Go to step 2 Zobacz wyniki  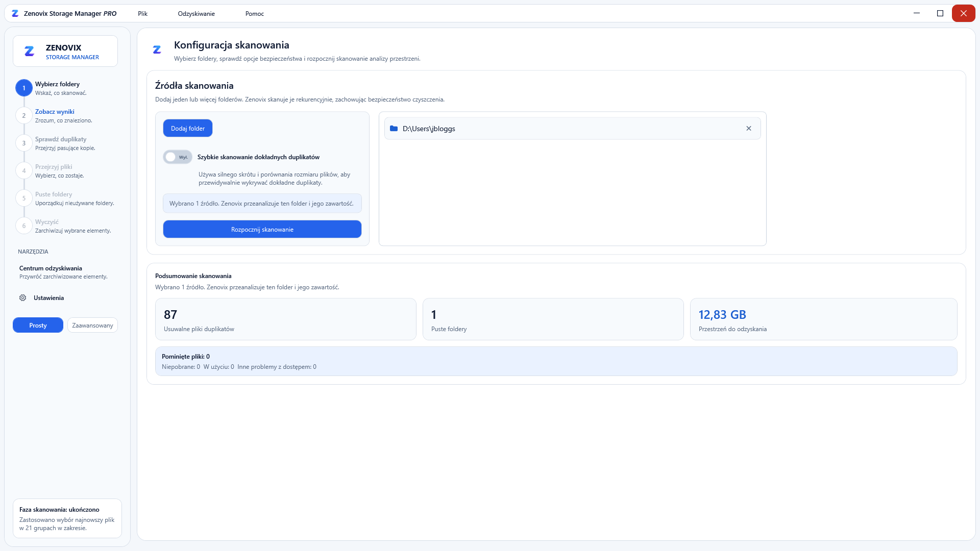[x=55, y=112]
